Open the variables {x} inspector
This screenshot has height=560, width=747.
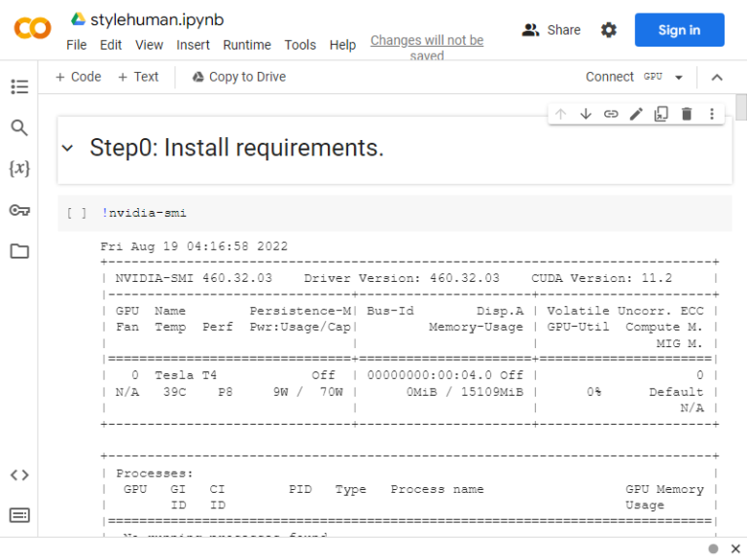(x=19, y=168)
